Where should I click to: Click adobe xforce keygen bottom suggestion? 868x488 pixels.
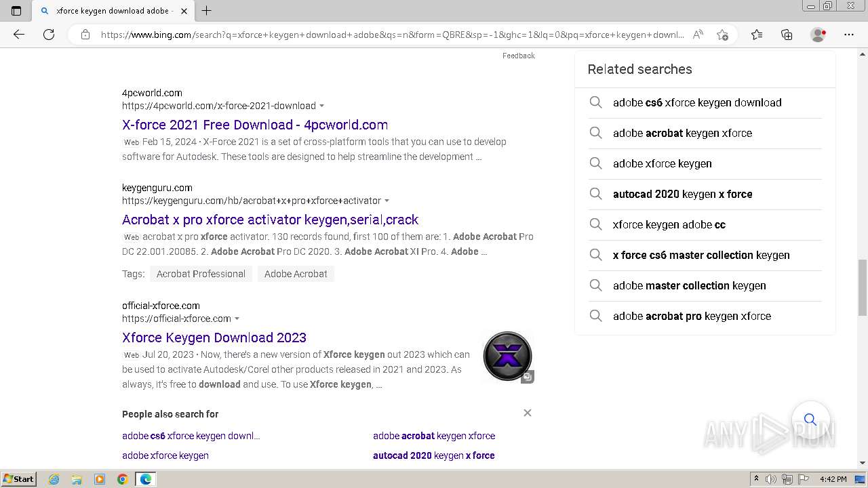[x=165, y=455]
